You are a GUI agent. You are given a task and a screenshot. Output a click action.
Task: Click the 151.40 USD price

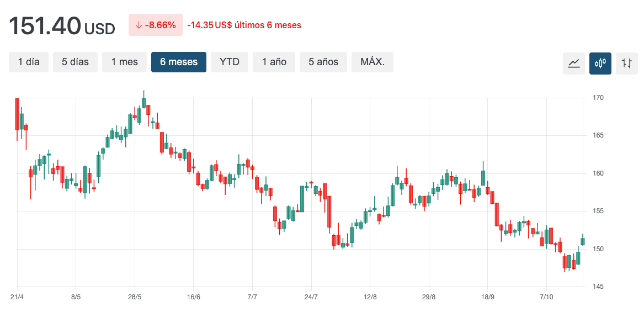tap(62, 26)
